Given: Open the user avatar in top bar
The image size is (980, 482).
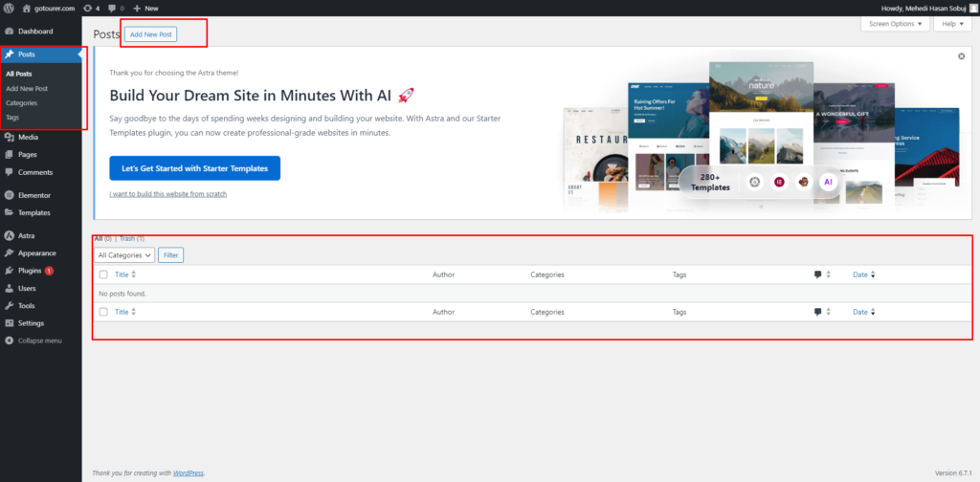Looking at the screenshot, I should tap(973, 8).
